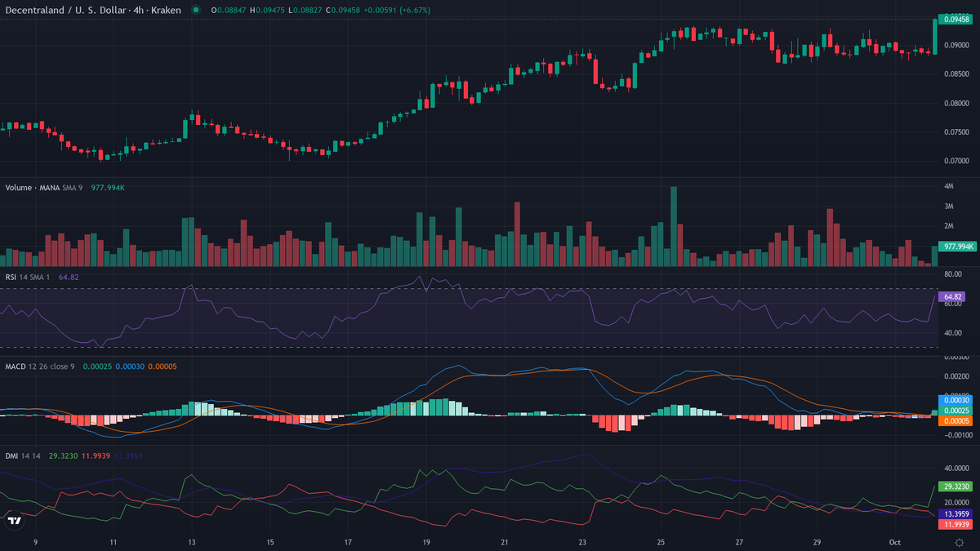Click the dark blue ADX badge 13.3959

pyautogui.click(x=957, y=515)
